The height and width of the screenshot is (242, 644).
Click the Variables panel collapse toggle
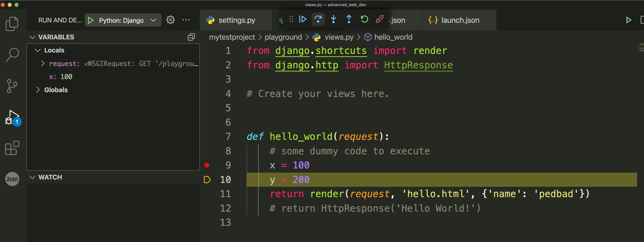pos(32,37)
